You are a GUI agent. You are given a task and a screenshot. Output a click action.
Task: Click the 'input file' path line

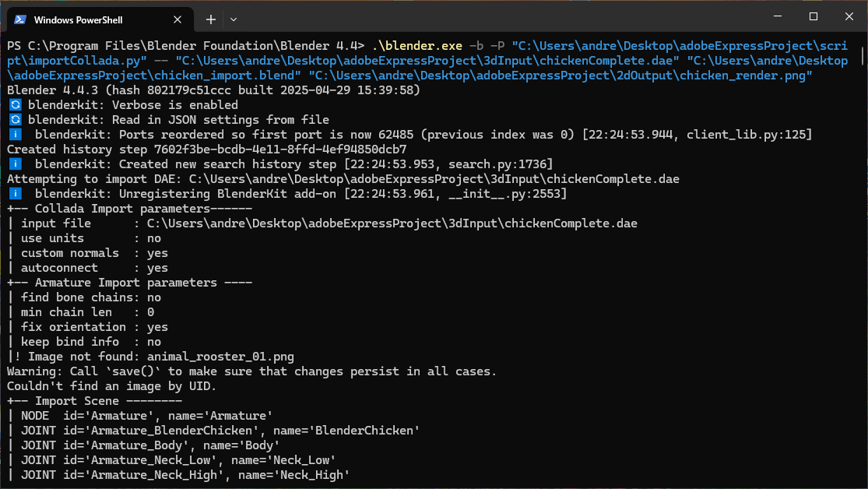(x=322, y=223)
